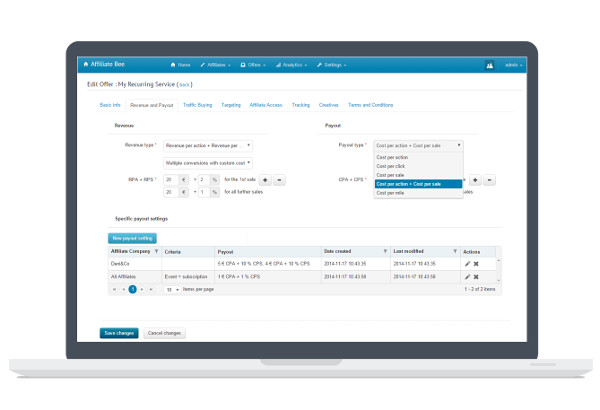600x410 pixels.
Task: Switch to the Targeting tab
Action: click(x=231, y=105)
